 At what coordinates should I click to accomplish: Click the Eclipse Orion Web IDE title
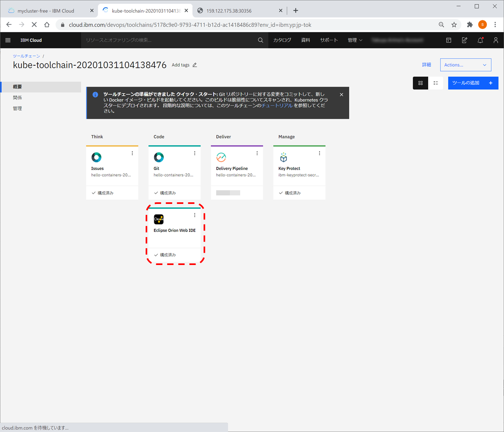coord(175,230)
